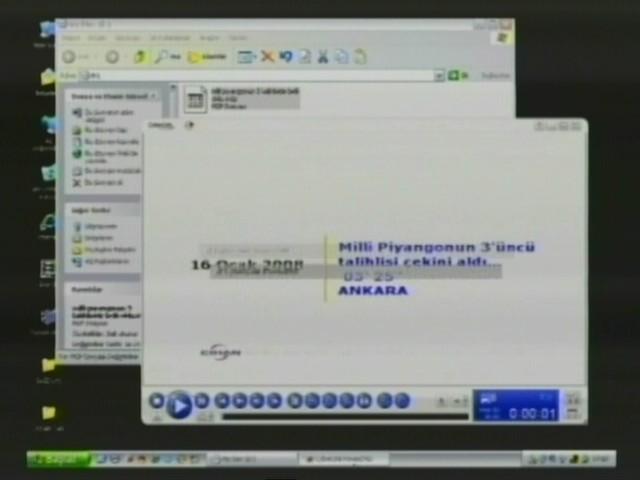Click the Paste clipboard icon in toolbar
This screenshot has width=640, height=480.
tap(360, 57)
